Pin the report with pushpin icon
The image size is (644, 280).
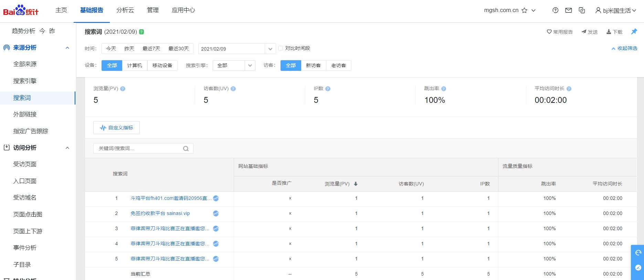click(x=634, y=31)
